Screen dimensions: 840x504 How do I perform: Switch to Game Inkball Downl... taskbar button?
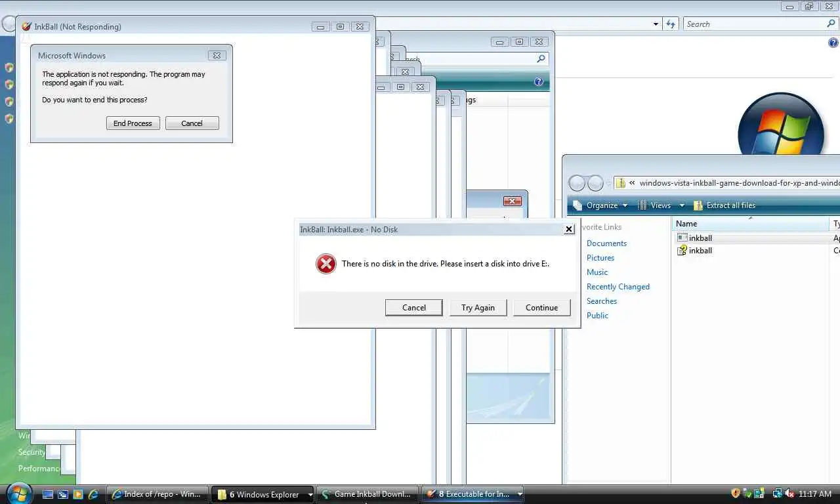[x=367, y=494]
